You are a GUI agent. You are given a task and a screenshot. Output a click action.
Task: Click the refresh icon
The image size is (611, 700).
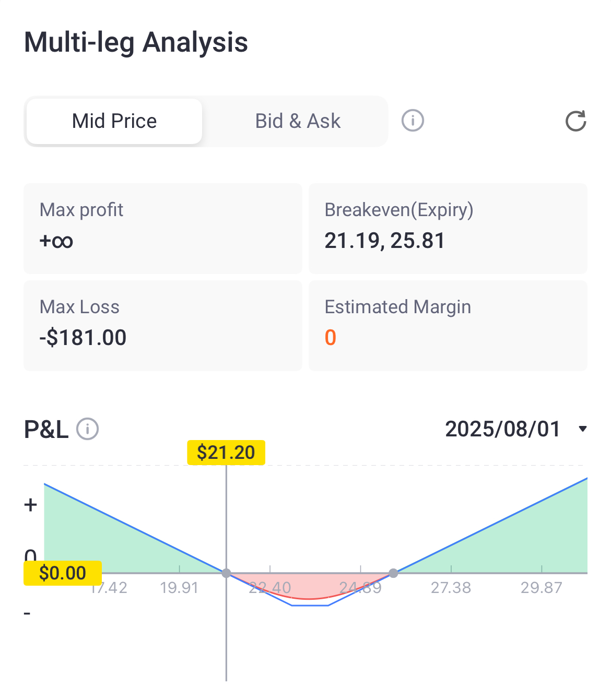(x=575, y=121)
